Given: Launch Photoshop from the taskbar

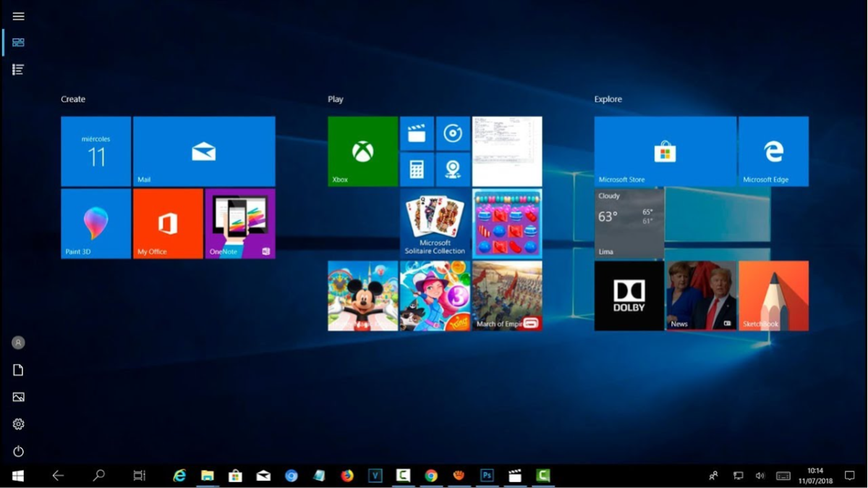Looking at the screenshot, I should (x=487, y=476).
